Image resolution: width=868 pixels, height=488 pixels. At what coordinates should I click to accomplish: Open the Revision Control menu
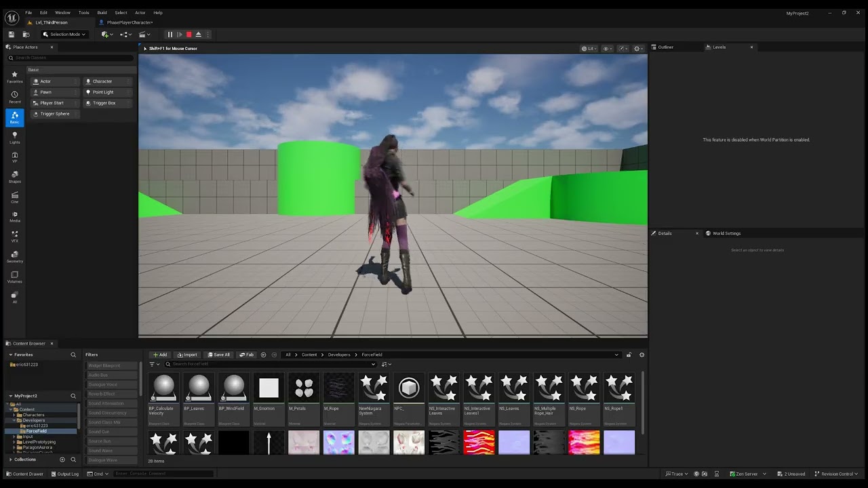coord(835,474)
